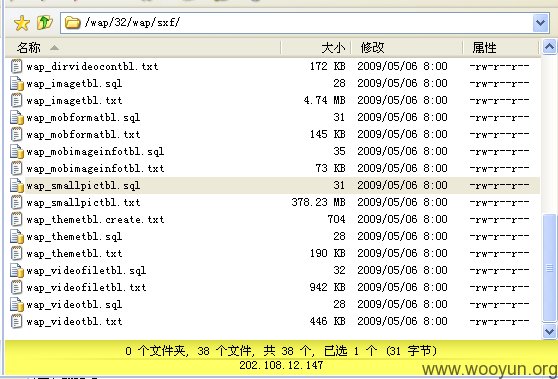This screenshot has width=558, height=379.
Task: Click size value 446 KB
Action: (328, 321)
